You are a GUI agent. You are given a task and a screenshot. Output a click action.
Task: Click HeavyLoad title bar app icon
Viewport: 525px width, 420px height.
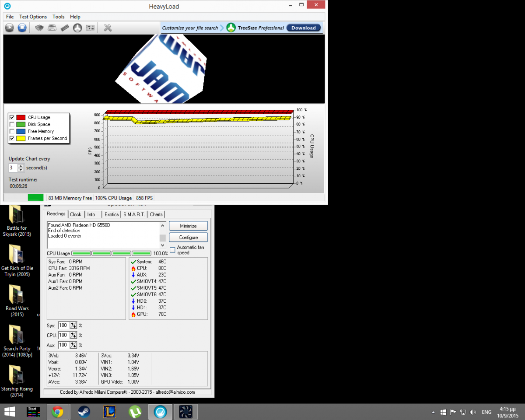point(7,6)
